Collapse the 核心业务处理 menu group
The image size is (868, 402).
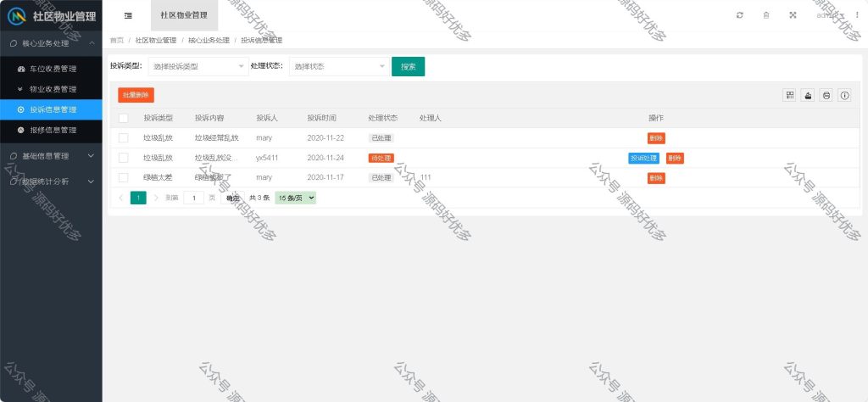[x=51, y=43]
